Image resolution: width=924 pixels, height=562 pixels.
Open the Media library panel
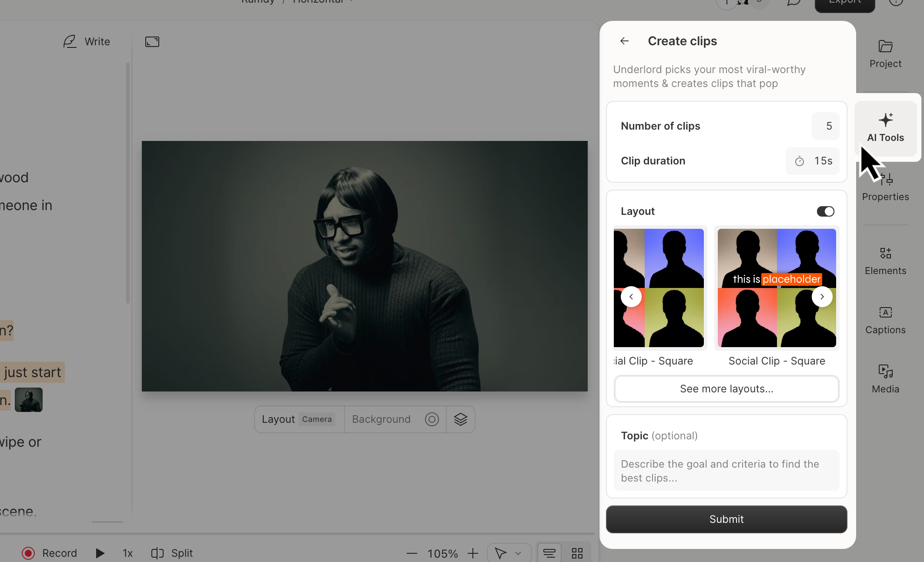[885, 379]
